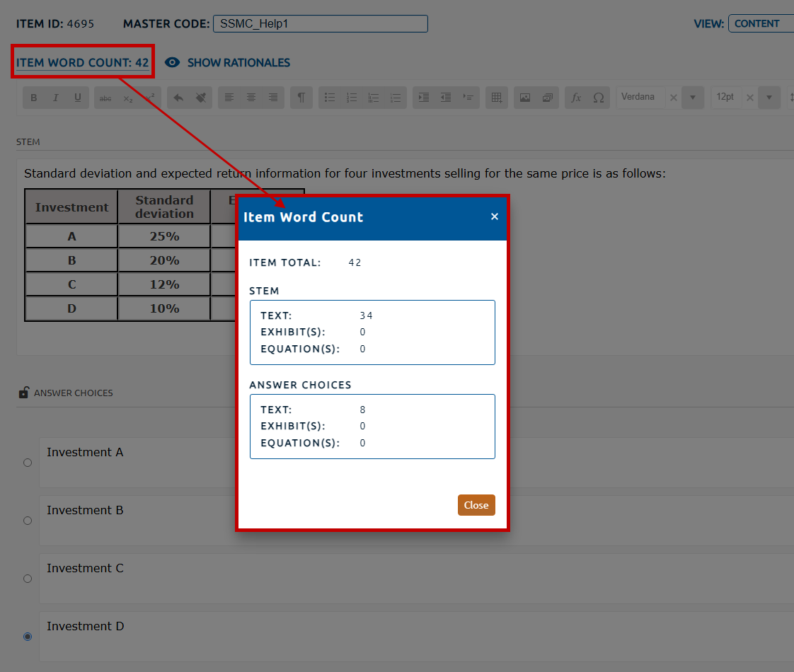Open the equation (fx) editor
This screenshot has width=794, height=672.
point(576,98)
